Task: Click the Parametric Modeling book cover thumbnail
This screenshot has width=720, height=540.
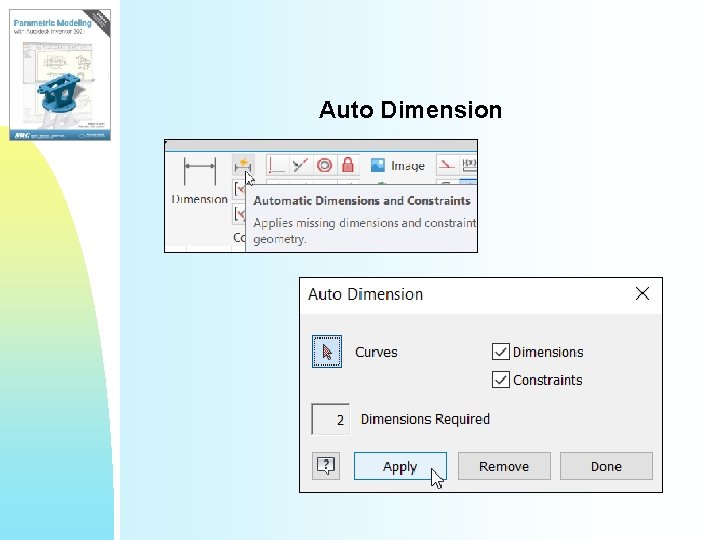Action: tap(60, 75)
